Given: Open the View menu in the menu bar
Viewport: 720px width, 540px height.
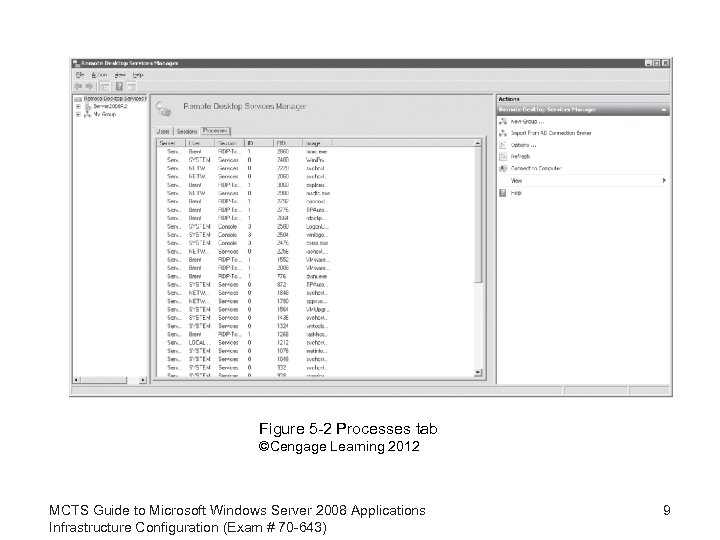Looking at the screenshot, I should tap(120, 75).
